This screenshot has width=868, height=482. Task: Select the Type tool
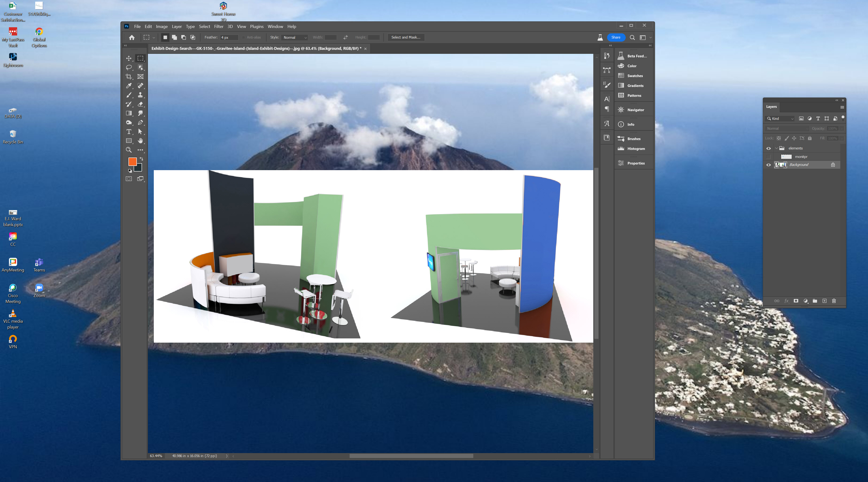(129, 132)
